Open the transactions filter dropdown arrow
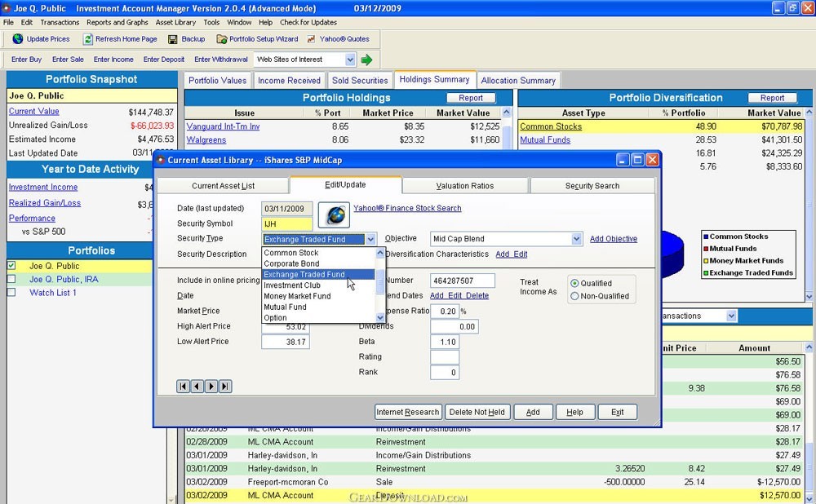816x504 pixels. pyautogui.click(x=731, y=316)
